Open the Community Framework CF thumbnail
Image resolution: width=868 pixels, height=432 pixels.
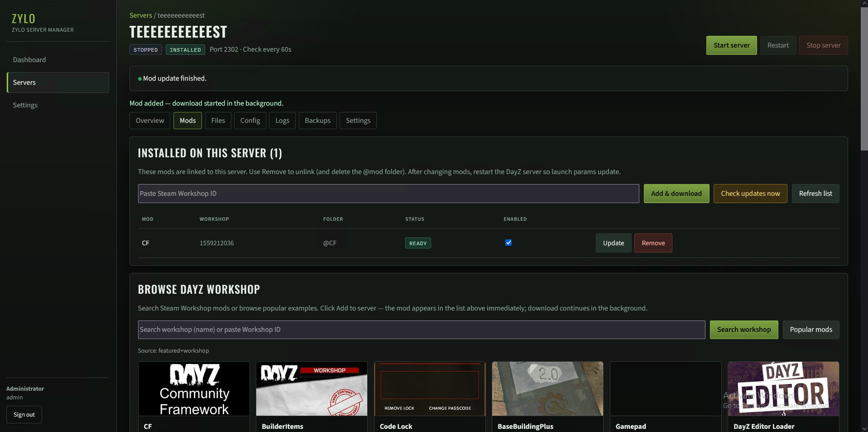coord(194,389)
